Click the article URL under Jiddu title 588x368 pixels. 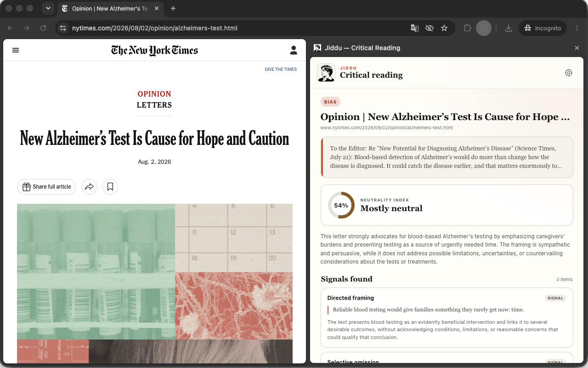point(387,127)
